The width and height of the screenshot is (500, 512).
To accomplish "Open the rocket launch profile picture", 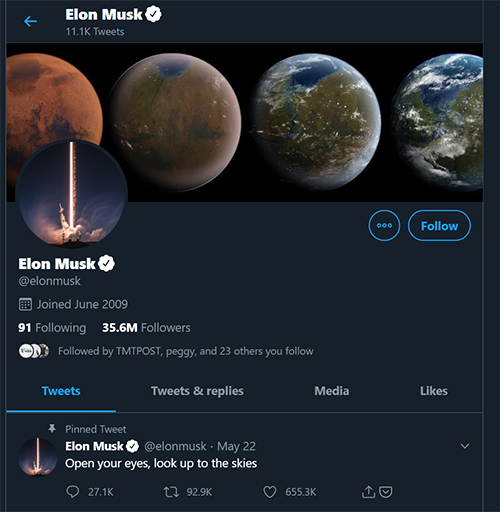I will [x=71, y=194].
